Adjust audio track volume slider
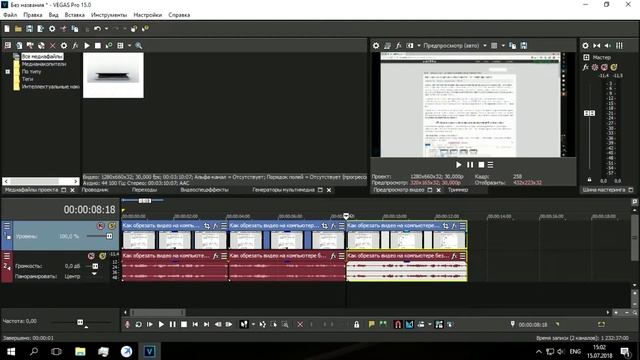Screen dimensions: 640x360 pyautogui.click(x=95, y=266)
